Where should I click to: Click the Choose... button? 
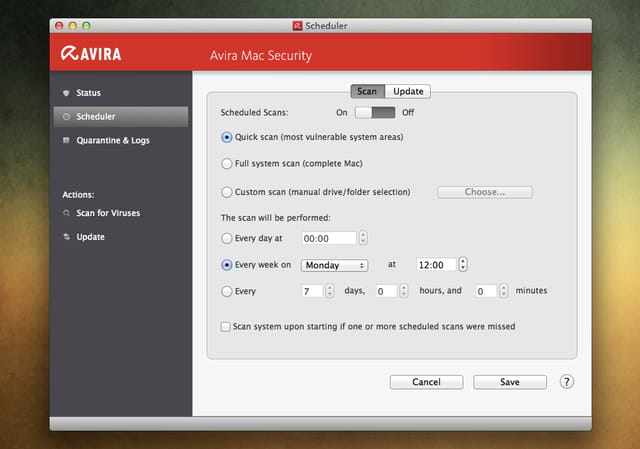(x=485, y=192)
